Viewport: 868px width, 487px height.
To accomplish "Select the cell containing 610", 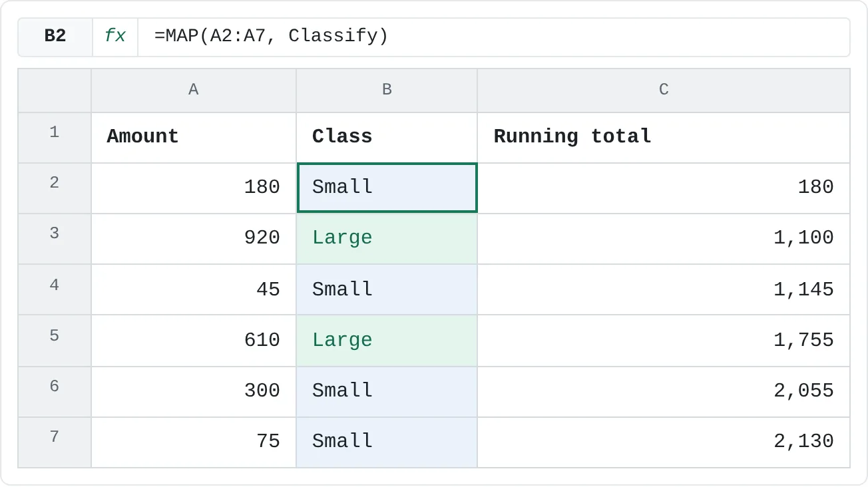I will pyautogui.click(x=194, y=340).
